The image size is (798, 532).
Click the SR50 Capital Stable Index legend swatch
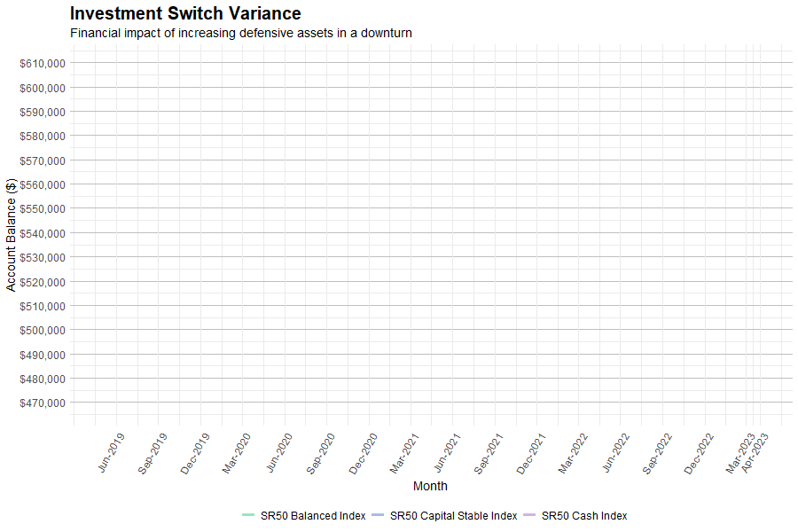[x=378, y=515]
